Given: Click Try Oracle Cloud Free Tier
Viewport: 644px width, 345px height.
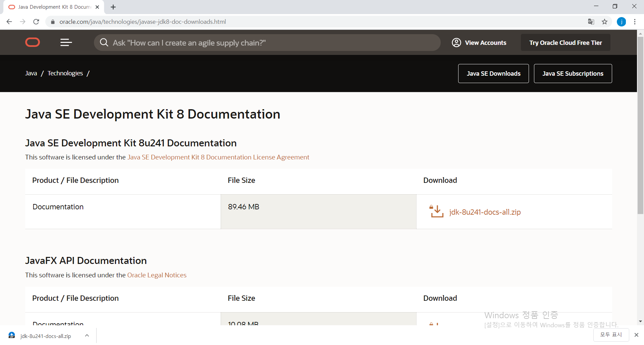Looking at the screenshot, I should tap(566, 43).
